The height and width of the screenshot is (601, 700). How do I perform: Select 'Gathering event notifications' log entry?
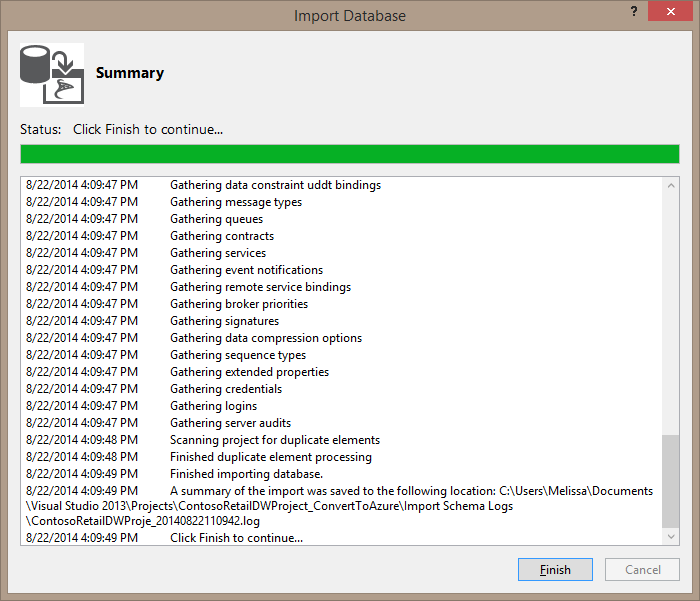(x=174, y=270)
